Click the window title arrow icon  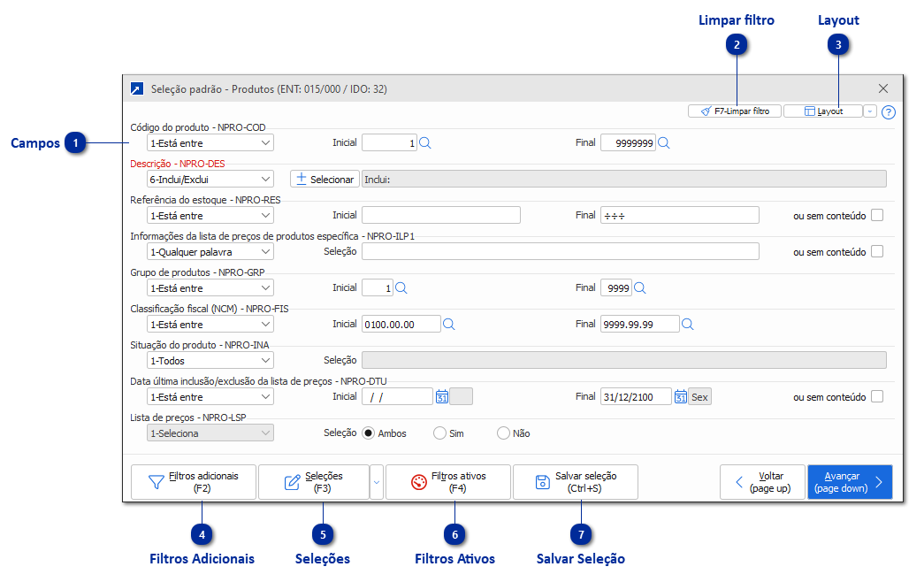[x=137, y=89]
